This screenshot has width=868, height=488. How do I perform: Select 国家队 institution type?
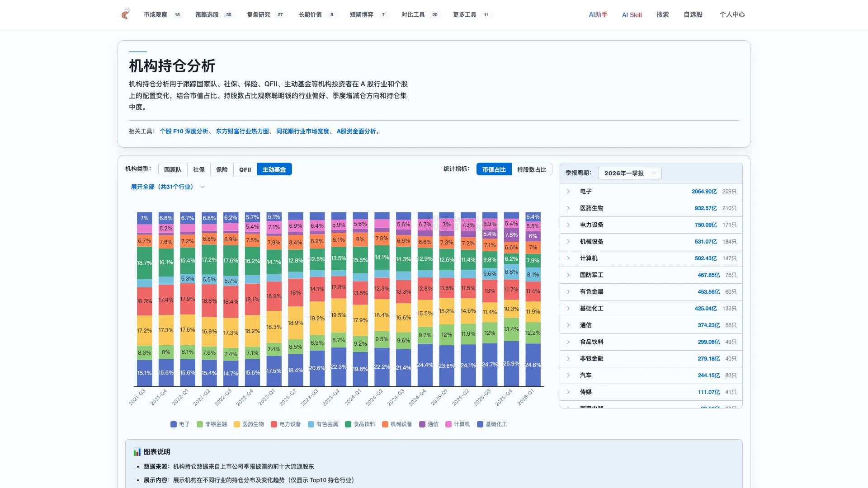[173, 169]
